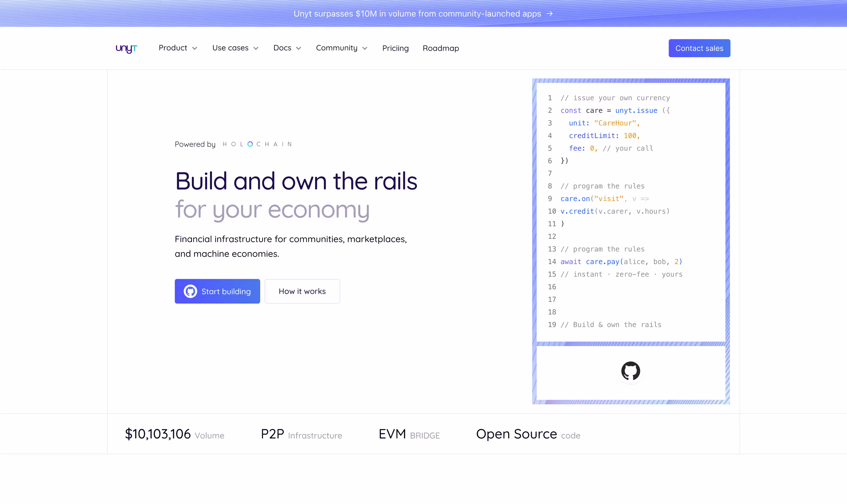Click the 'Build and own the rails' headline

pyautogui.click(x=296, y=181)
